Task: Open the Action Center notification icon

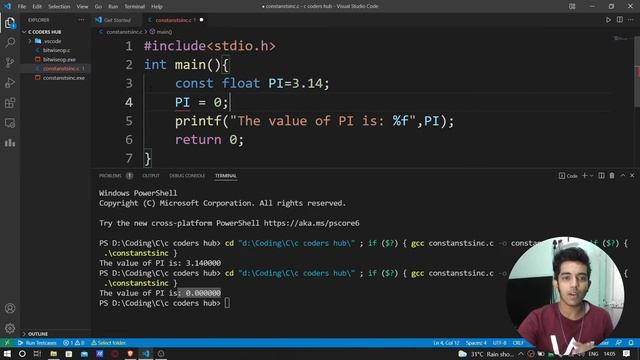Action: pos(627,354)
